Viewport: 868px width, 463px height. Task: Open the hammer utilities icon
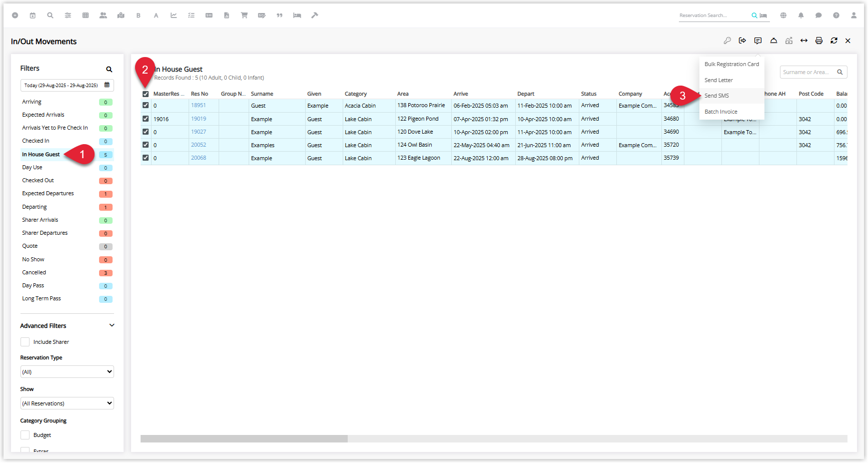coord(315,16)
